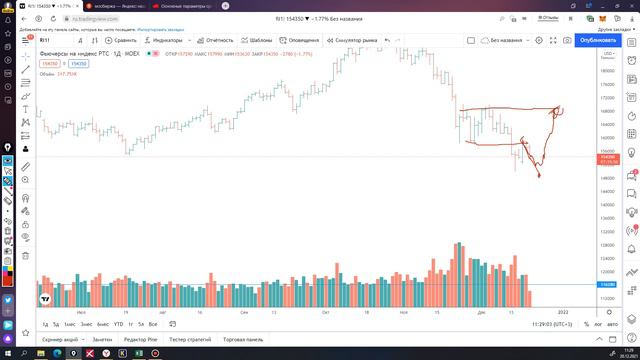Create an alert via Оповещения
The image size is (640, 360).
299,40
